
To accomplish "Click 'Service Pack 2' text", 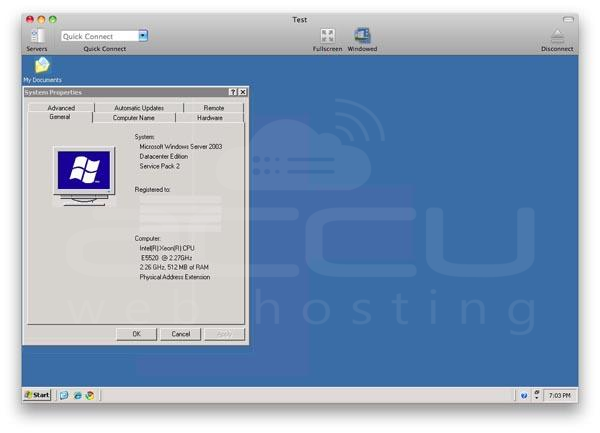I will (159, 166).
